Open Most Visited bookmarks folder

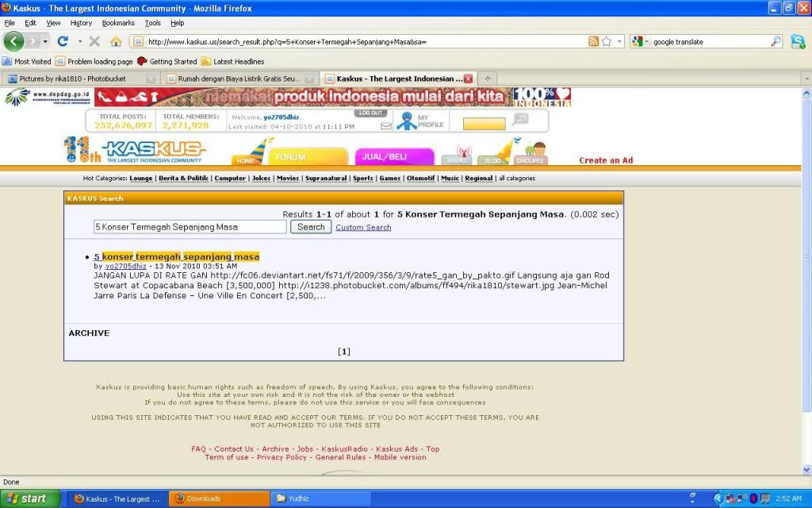(x=26, y=61)
